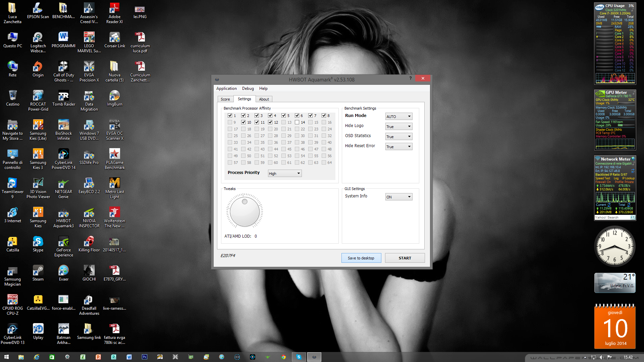Open Process Priority dropdown
The height and width of the screenshot is (362, 644).
[284, 173]
